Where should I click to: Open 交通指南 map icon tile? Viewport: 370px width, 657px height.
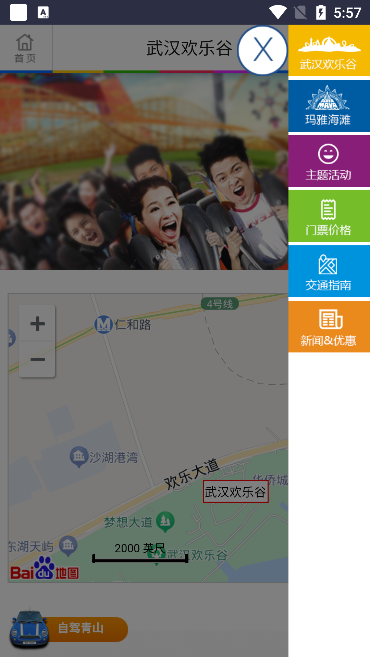[x=329, y=271]
